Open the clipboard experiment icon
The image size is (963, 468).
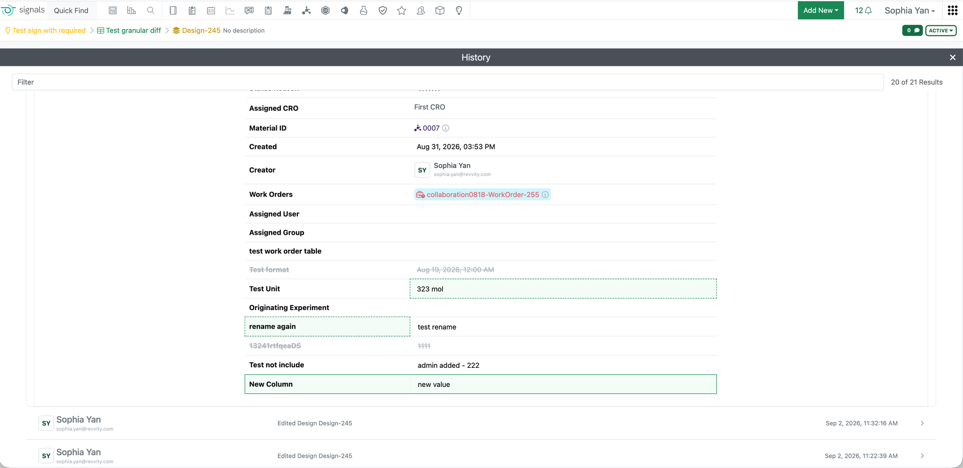(x=192, y=10)
